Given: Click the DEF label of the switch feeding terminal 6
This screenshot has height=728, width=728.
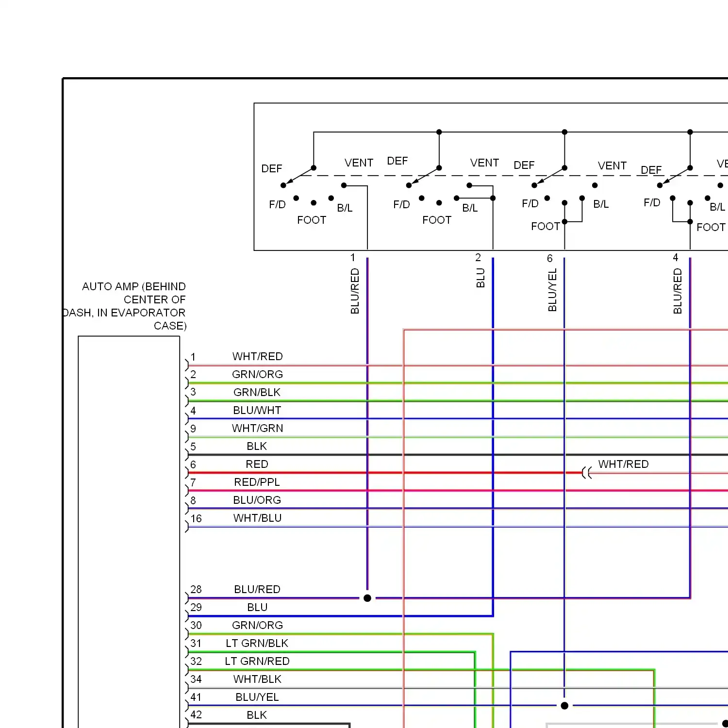Looking at the screenshot, I should point(524,165).
